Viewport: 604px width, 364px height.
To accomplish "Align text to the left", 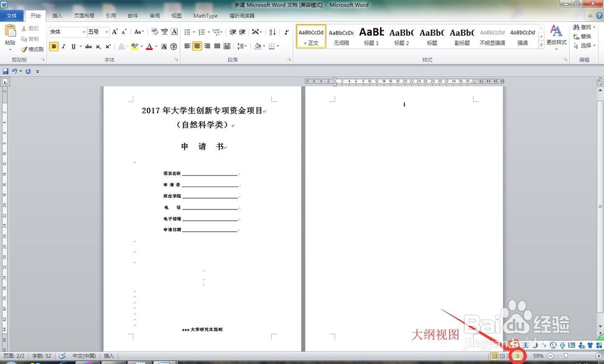I will (188, 46).
